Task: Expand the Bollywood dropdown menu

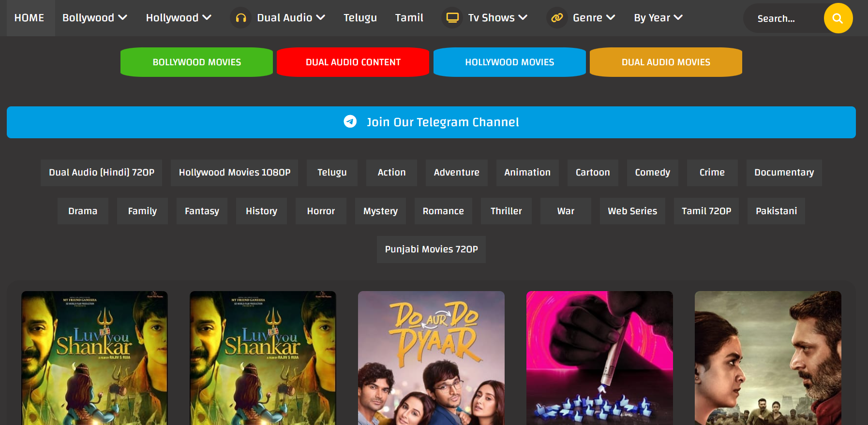Action: pos(94,18)
